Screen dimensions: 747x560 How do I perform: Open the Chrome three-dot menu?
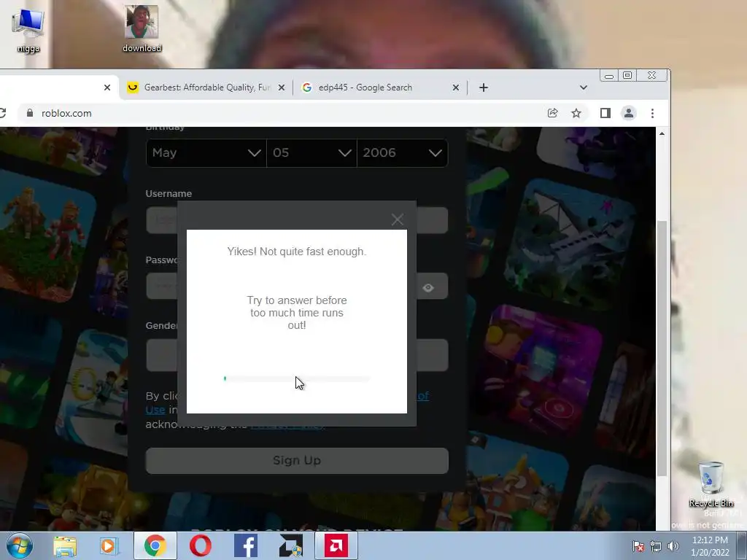[x=652, y=113]
